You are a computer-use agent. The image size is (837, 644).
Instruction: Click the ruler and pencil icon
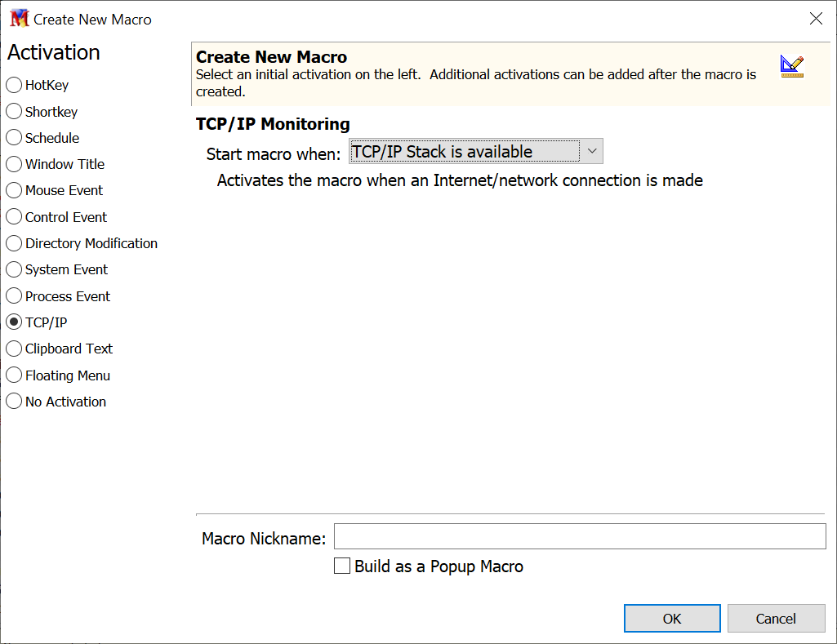(x=791, y=66)
